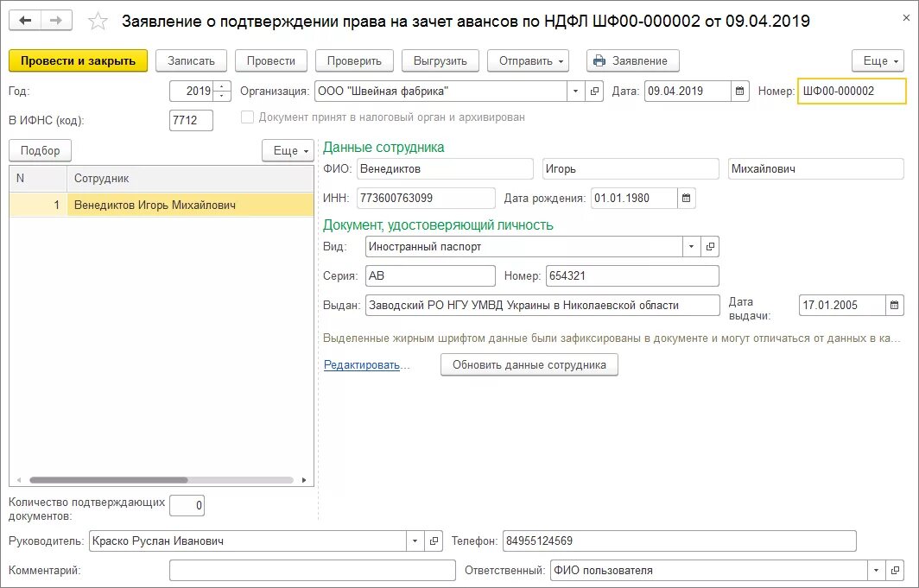Expand the Руководитель dropdown list
This screenshot has height=588, width=919.
click(x=415, y=541)
